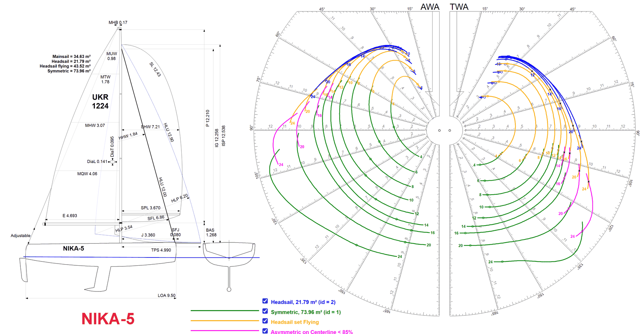Click the Headsail set Flying legend text
This screenshot has height=334, width=644.
click(295, 322)
